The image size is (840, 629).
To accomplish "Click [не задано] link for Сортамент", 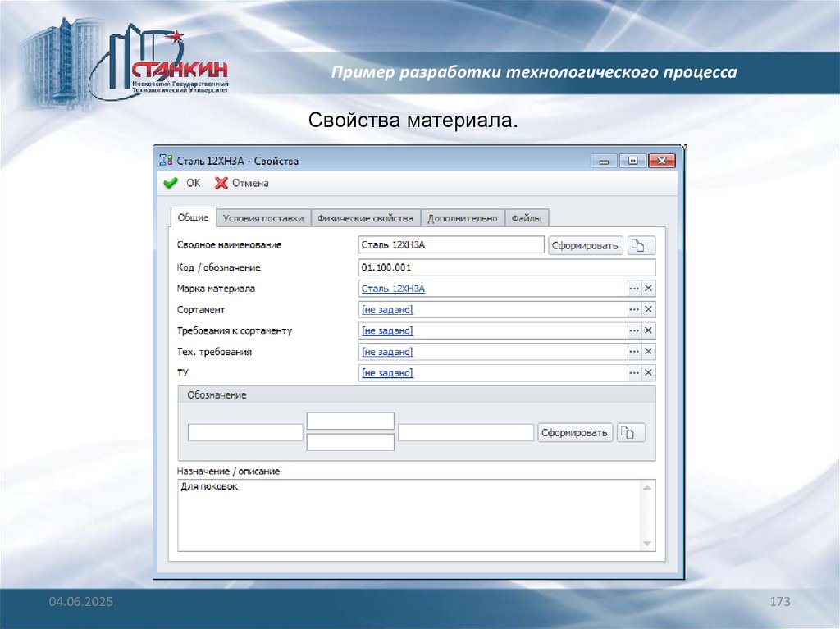I will click(387, 310).
